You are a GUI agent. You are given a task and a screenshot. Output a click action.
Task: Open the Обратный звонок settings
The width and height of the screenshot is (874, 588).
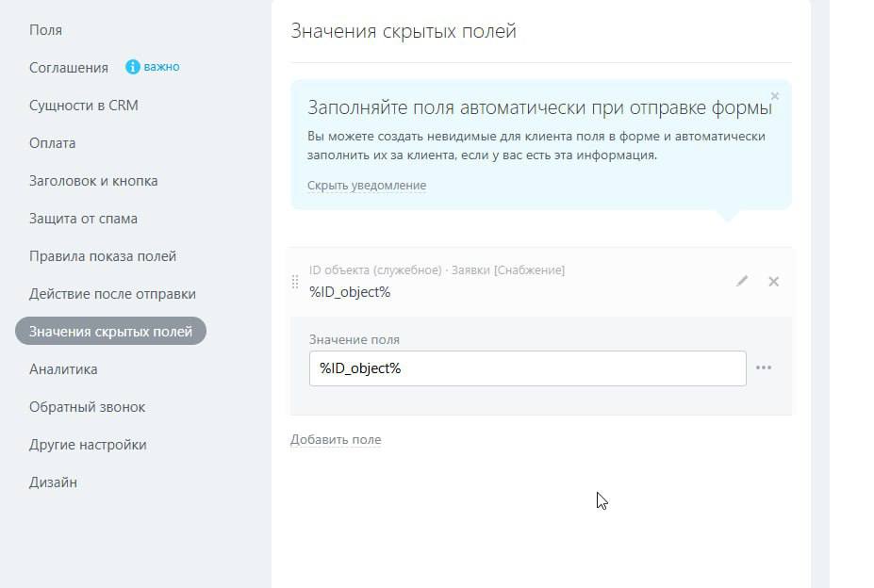87,407
